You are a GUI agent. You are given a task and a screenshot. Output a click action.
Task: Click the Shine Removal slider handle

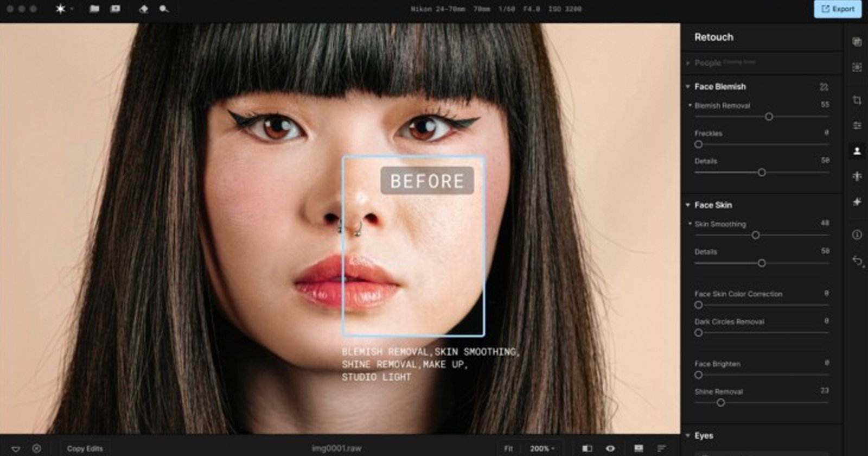point(720,403)
